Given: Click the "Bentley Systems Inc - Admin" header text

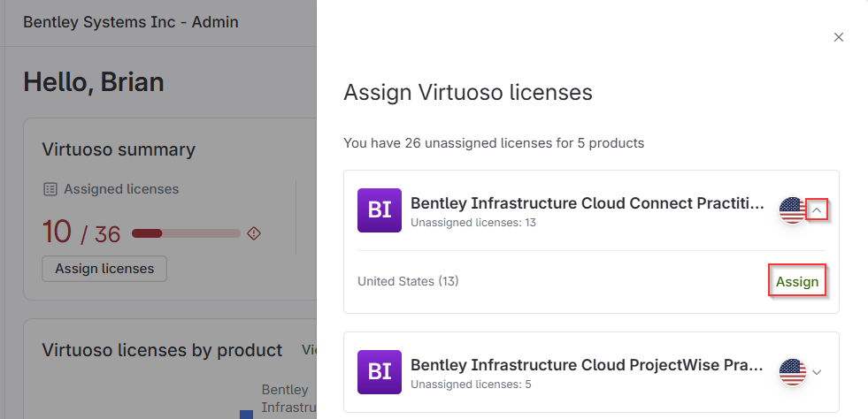Looking at the screenshot, I should (x=131, y=22).
